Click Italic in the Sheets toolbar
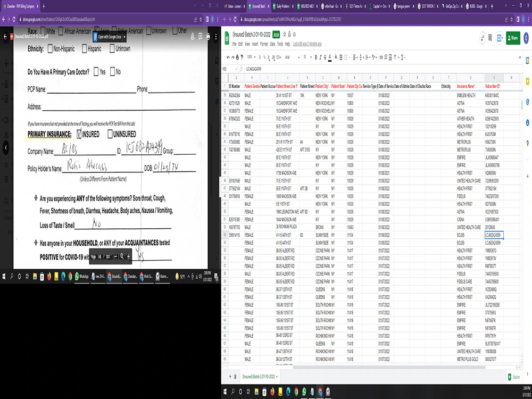This screenshot has width=532, height=399. point(321,57)
